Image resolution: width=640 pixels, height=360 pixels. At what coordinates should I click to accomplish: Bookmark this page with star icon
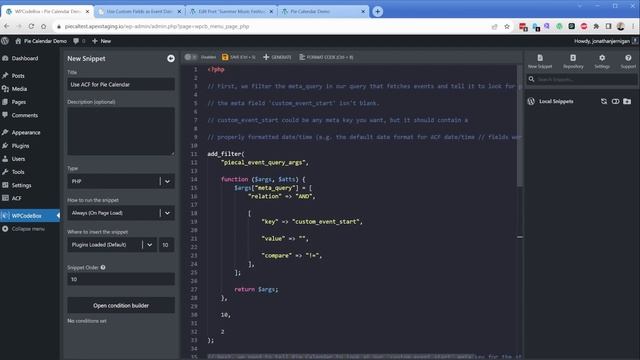[x=507, y=27]
